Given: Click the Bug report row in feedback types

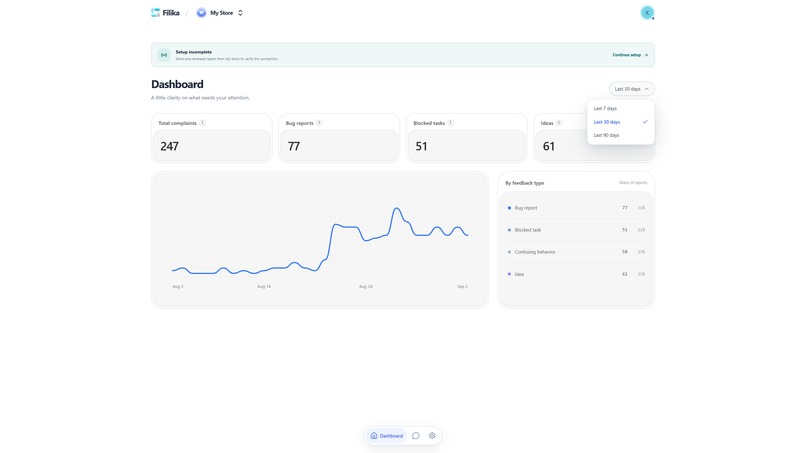Looking at the screenshot, I should point(576,208).
